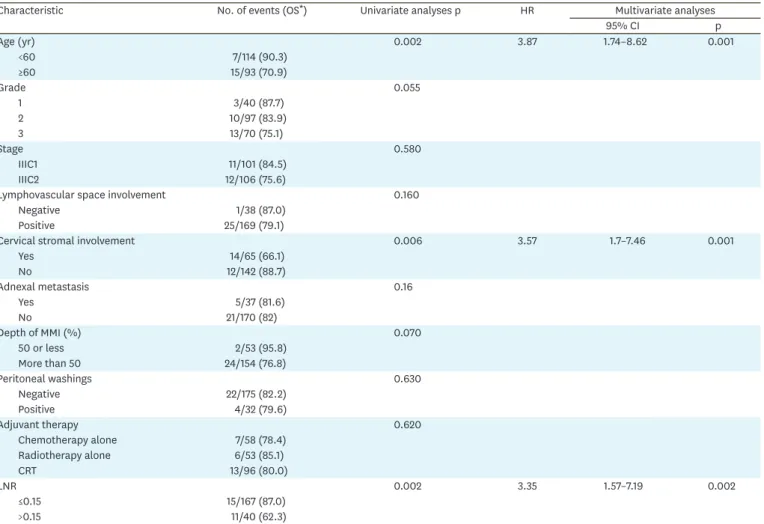Select the 'Chemotherapy alone' subrow
Screen dimensions: 764x524
67,440
